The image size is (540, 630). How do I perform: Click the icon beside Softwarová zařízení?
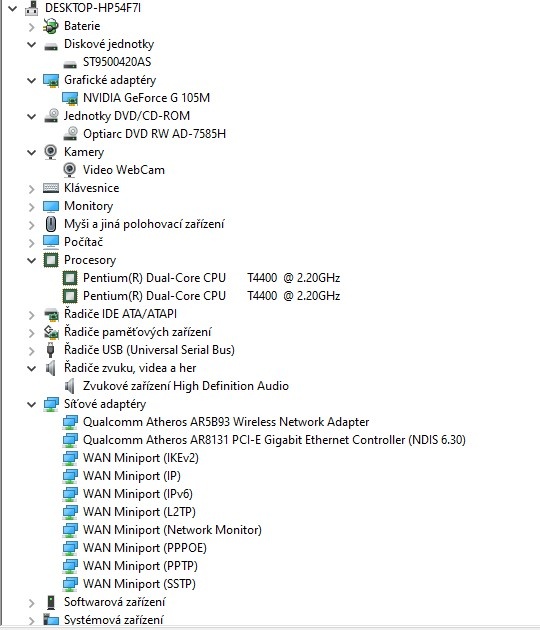tap(51, 602)
